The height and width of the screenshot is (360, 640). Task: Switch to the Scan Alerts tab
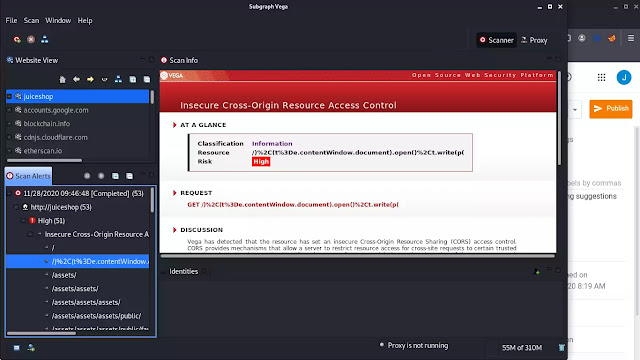pos(28,176)
